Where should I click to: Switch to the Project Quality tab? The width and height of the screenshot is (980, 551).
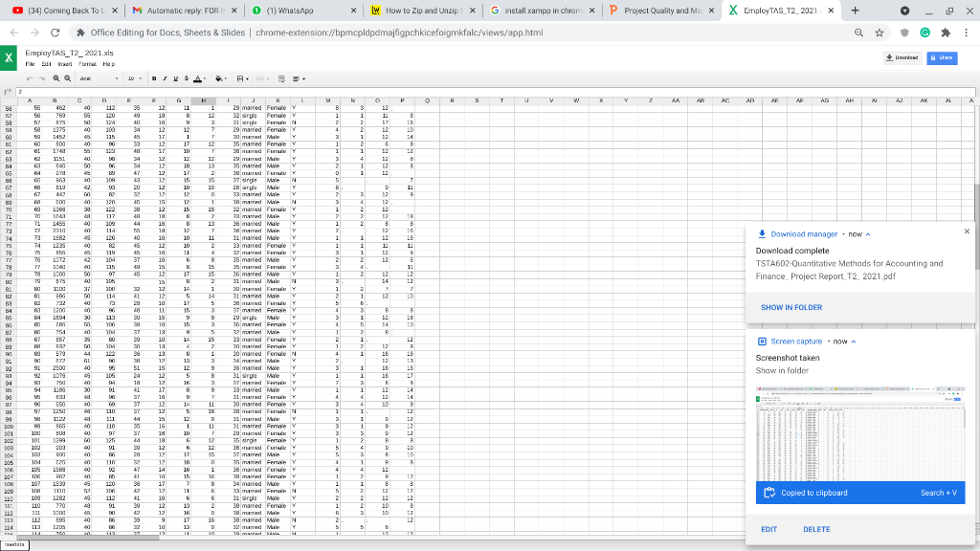click(661, 11)
